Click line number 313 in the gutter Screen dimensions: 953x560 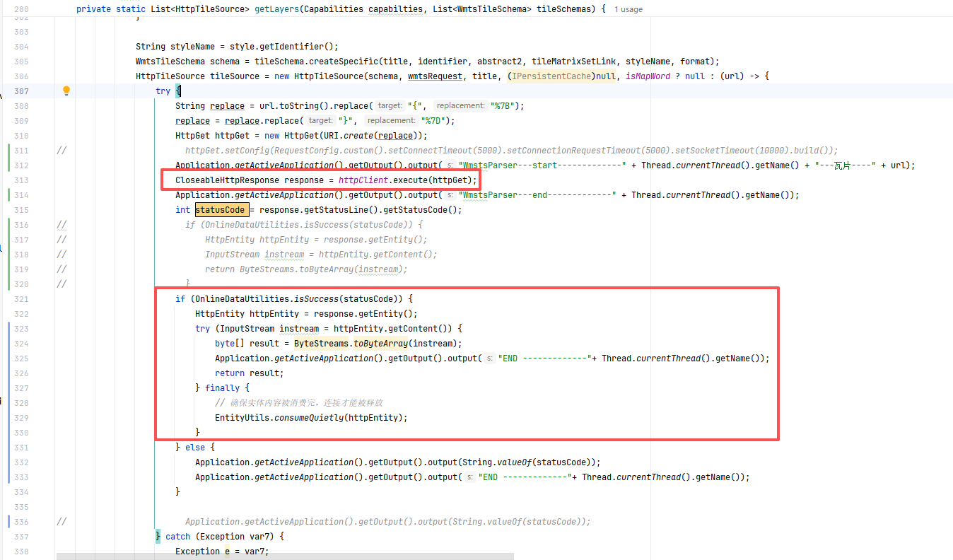(21, 180)
